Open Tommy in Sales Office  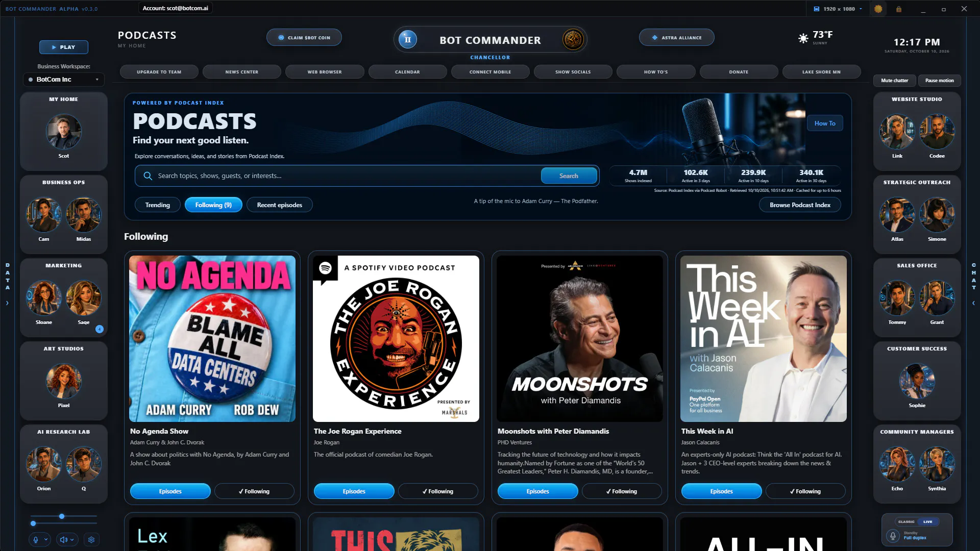(x=897, y=298)
